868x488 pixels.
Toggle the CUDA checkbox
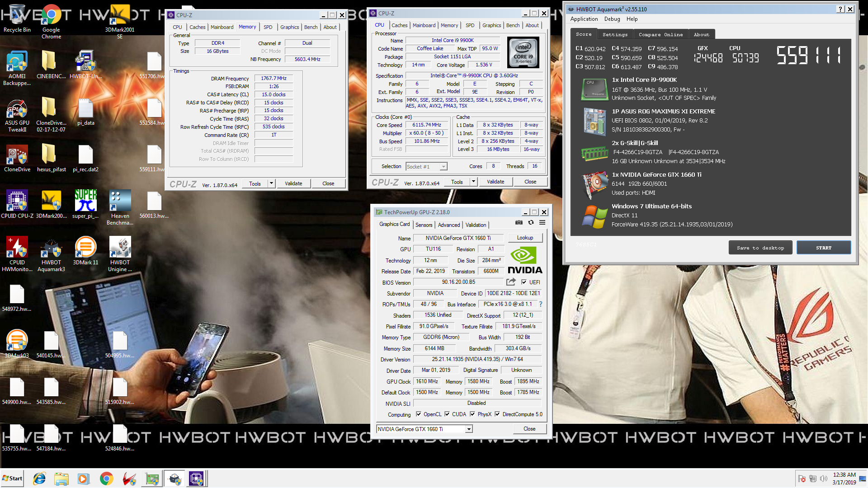click(x=447, y=414)
